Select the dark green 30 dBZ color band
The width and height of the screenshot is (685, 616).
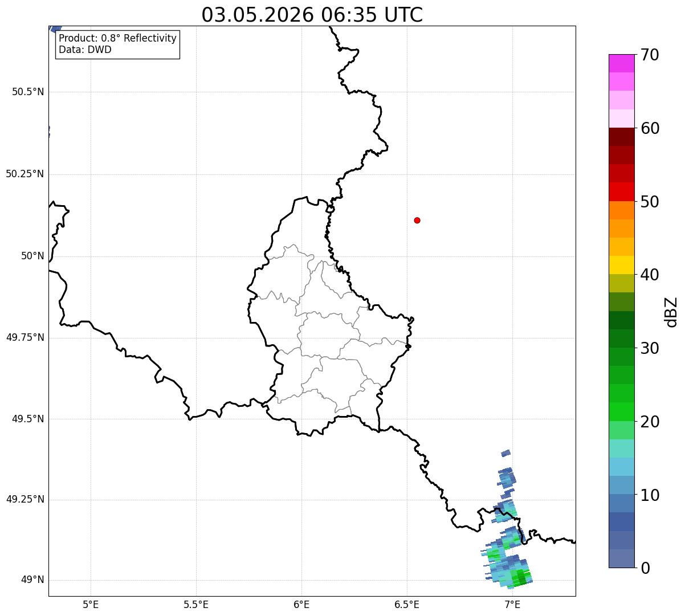tap(621, 338)
